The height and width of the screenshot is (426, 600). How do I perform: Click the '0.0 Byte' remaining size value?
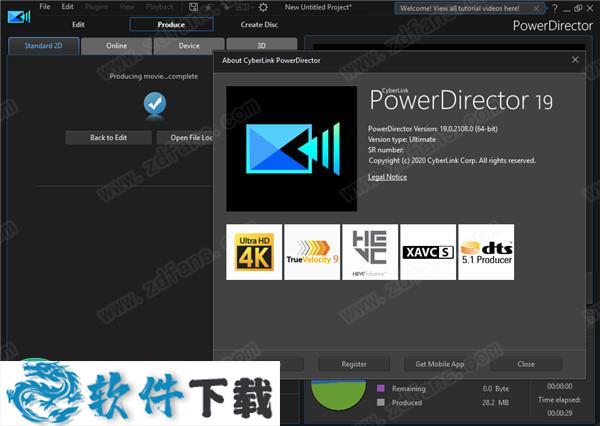pyautogui.click(x=496, y=388)
